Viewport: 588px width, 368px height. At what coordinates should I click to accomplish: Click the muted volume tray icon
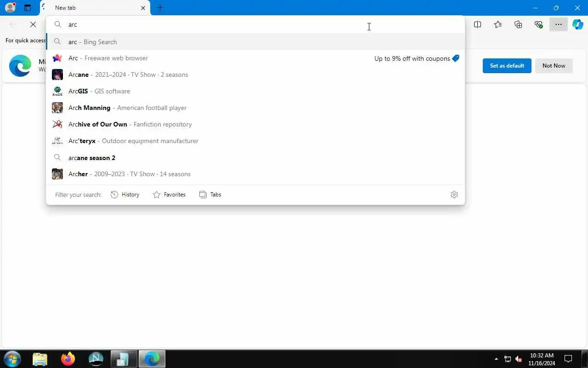click(519, 359)
